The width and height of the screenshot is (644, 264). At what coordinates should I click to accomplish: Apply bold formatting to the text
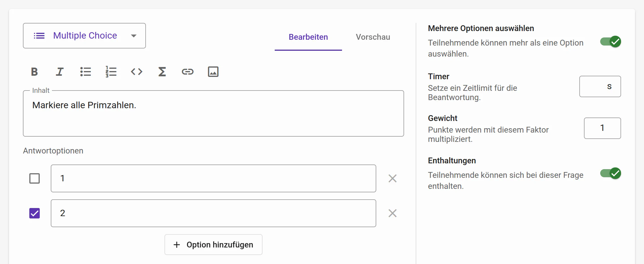pos(35,72)
